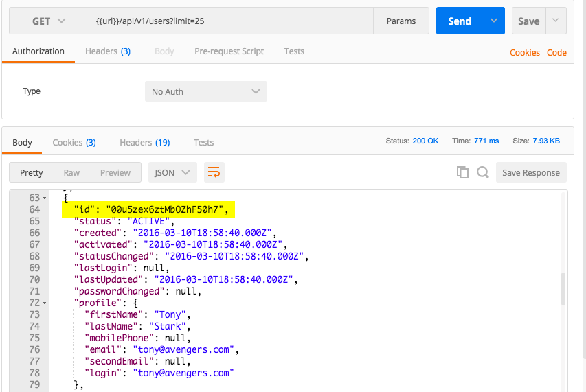View response Headers (19) tab
Image resolution: width=586 pixels, height=392 pixels.
(144, 143)
